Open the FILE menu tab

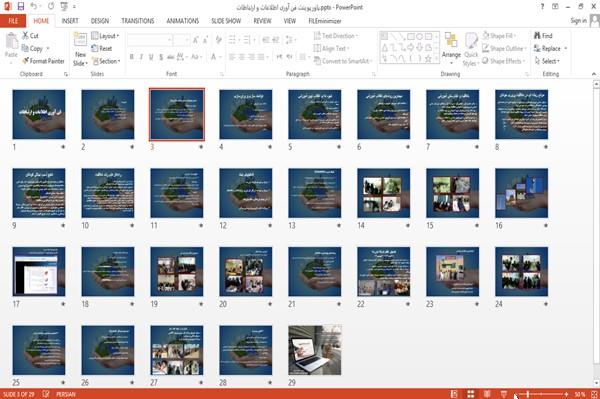pyautogui.click(x=13, y=21)
